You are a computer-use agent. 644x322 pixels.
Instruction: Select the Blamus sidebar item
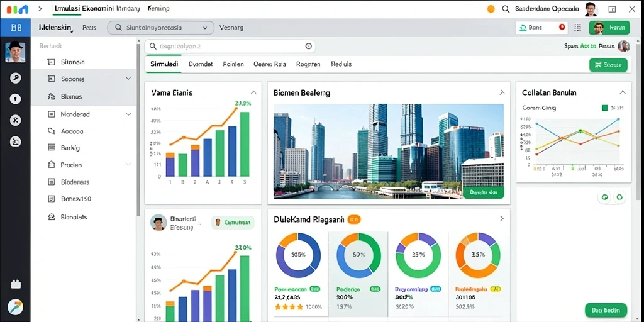(83, 97)
